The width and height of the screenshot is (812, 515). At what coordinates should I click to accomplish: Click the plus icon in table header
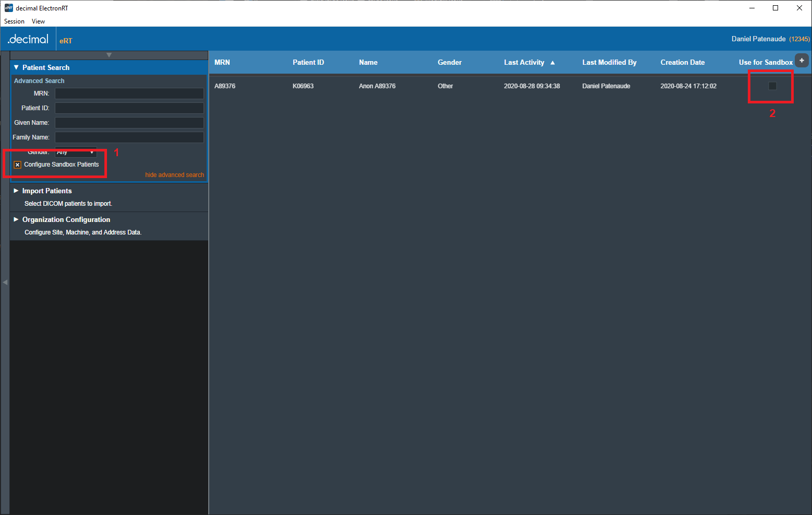click(x=802, y=61)
